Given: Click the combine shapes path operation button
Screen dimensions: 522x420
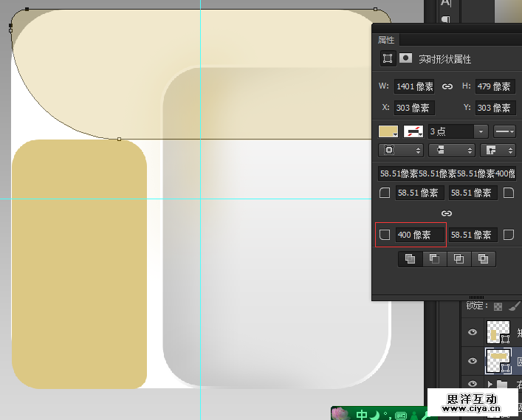Looking at the screenshot, I should pyautogui.click(x=410, y=258).
